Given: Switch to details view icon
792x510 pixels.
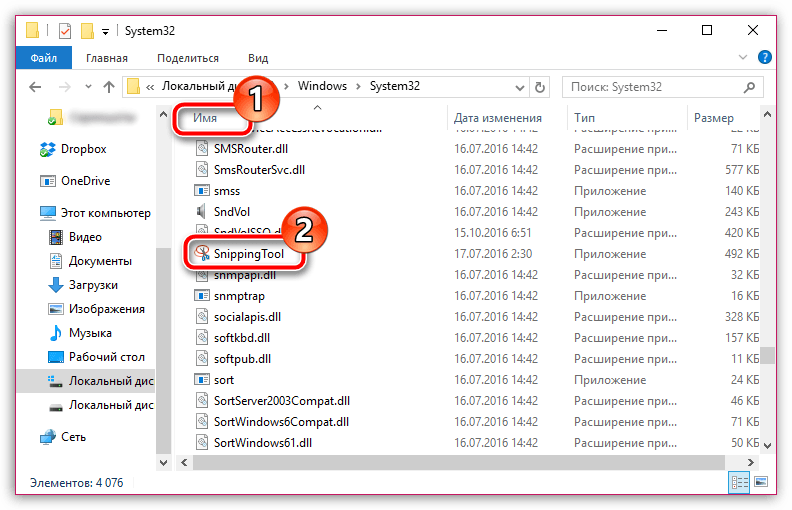Looking at the screenshot, I should click(739, 482).
